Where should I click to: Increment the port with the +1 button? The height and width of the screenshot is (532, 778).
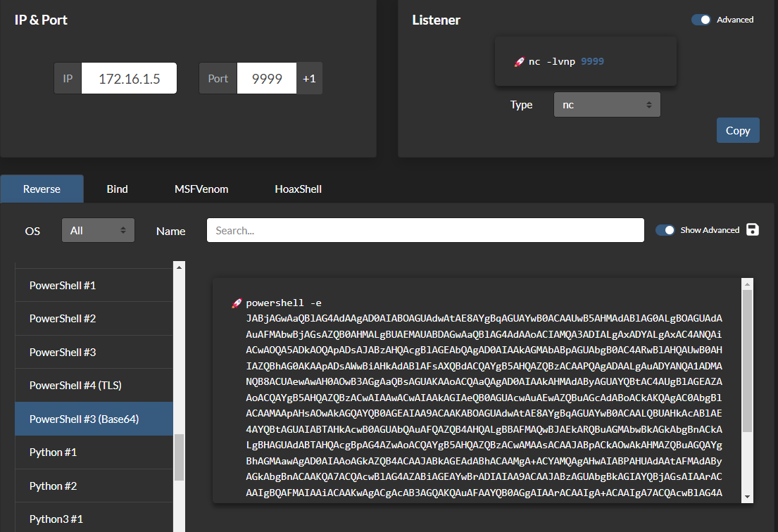point(309,78)
